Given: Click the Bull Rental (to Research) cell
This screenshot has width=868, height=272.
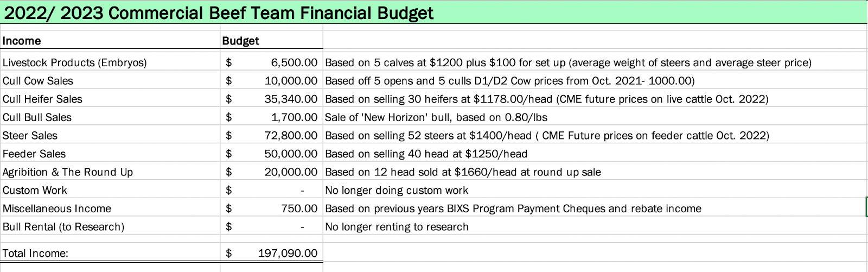Looking at the screenshot, I should 63,227.
